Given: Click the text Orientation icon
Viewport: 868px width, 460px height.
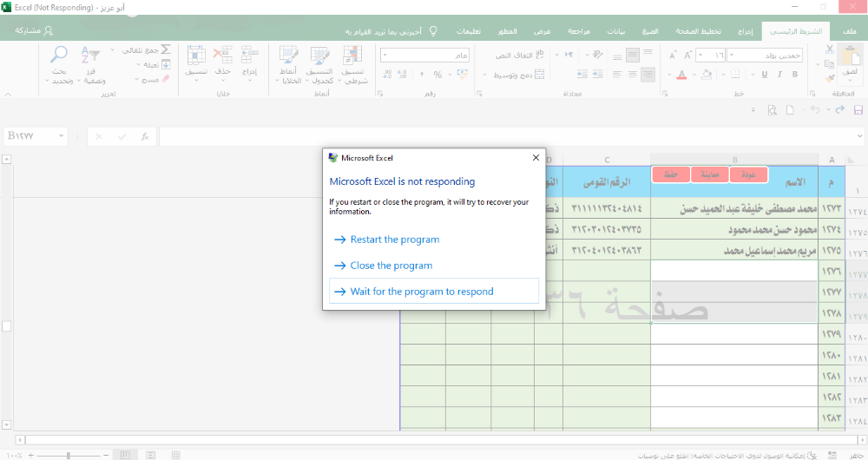Looking at the screenshot, I should pyautogui.click(x=597, y=55).
